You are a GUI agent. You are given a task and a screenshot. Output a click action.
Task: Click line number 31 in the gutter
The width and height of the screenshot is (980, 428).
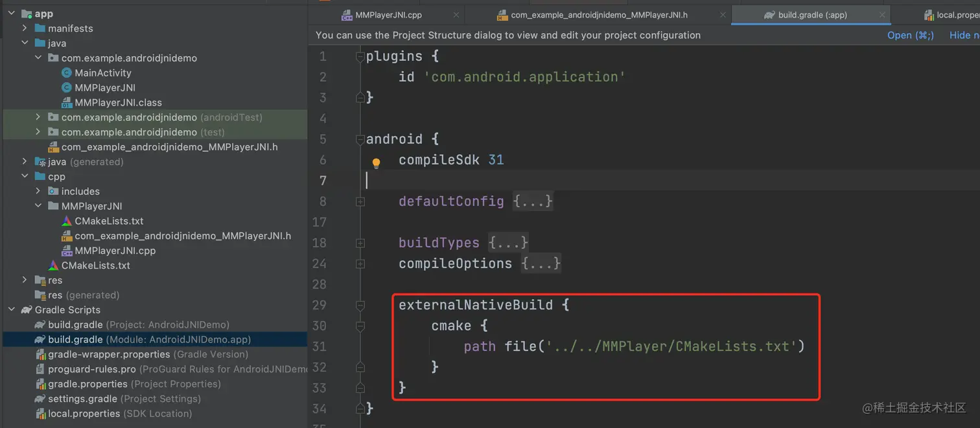[319, 346]
